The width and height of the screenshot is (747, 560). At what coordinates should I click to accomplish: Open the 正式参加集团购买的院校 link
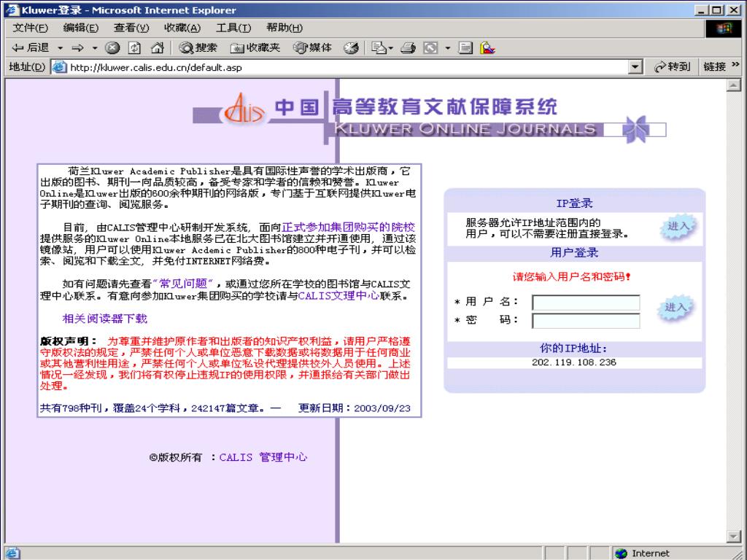point(348,227)
